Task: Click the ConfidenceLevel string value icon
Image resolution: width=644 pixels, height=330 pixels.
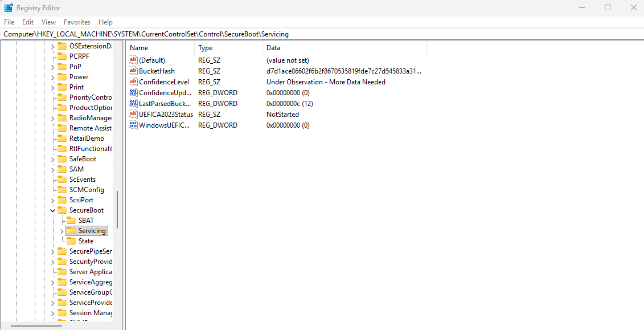Action: pyautogui.click(x=134, y=82)
